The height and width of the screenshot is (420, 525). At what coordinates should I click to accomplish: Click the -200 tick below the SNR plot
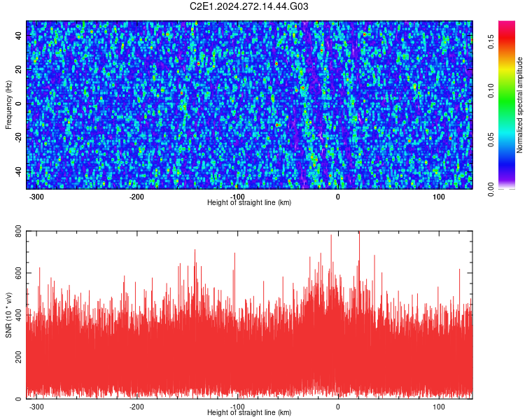[x=136, y=407]
